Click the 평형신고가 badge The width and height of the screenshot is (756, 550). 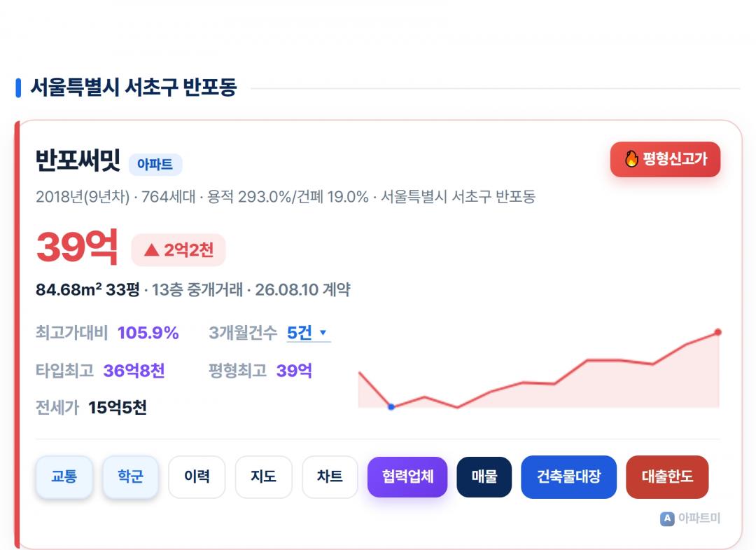tap(666, 159)
